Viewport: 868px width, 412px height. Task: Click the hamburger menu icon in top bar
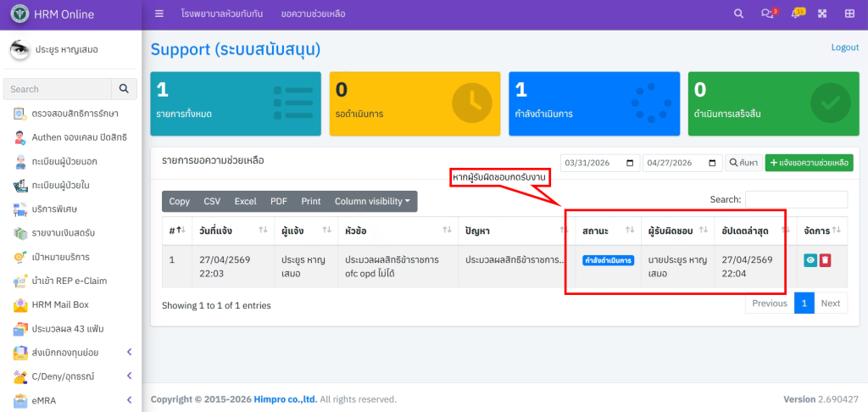pos(159,14)
